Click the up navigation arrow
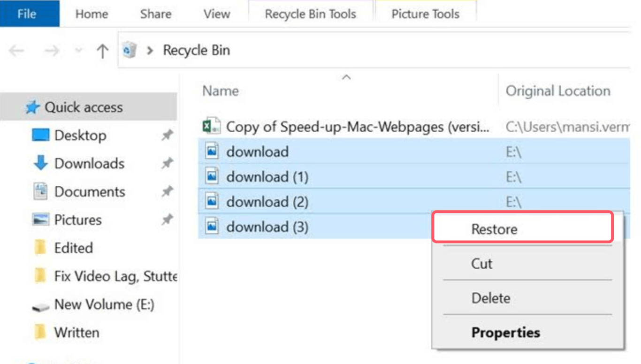 (102, 50)
